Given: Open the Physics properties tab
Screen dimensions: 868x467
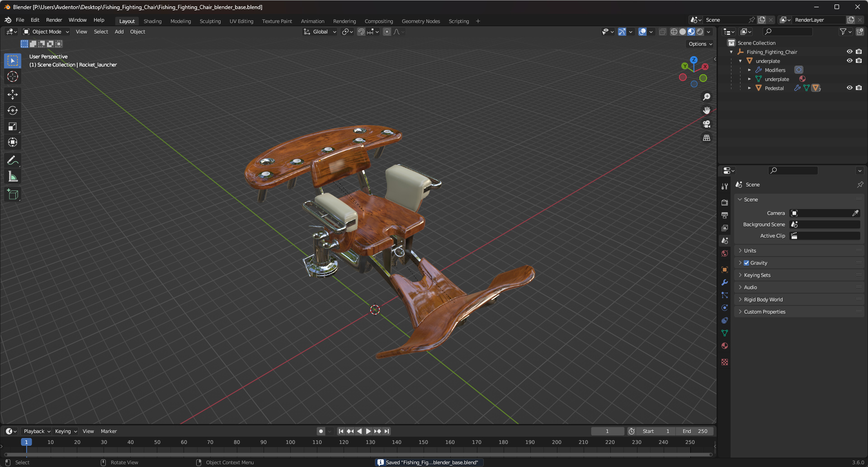Looking at the screenshot, I should [x=725, y=308].
